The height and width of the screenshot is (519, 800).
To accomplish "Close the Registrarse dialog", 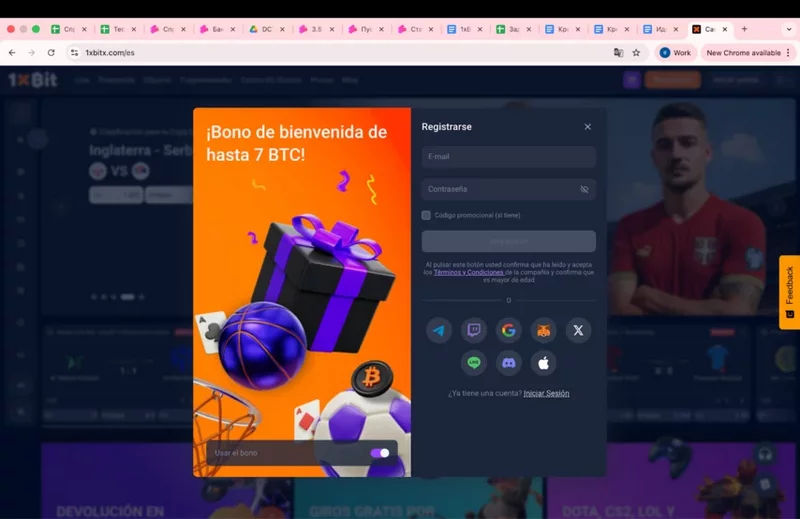I will [587, 127].
